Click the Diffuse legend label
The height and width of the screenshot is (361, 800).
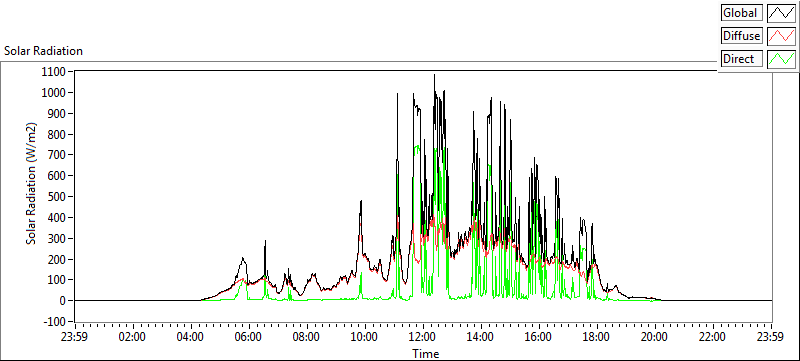tap(742, 36)
